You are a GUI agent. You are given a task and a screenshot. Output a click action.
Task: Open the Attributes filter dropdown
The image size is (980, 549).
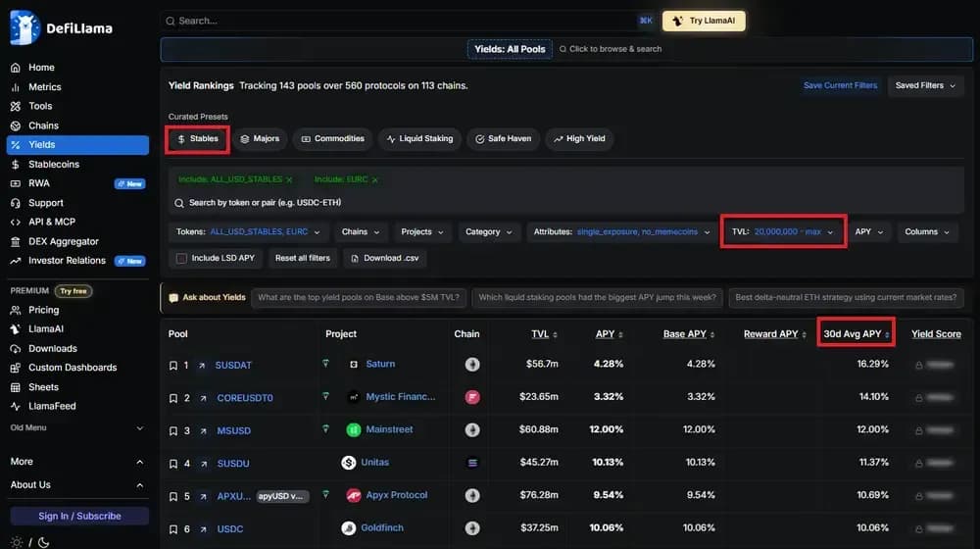[622, 232]
